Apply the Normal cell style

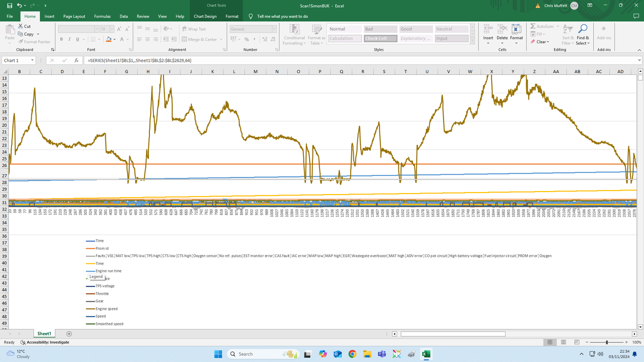[345, 29]
